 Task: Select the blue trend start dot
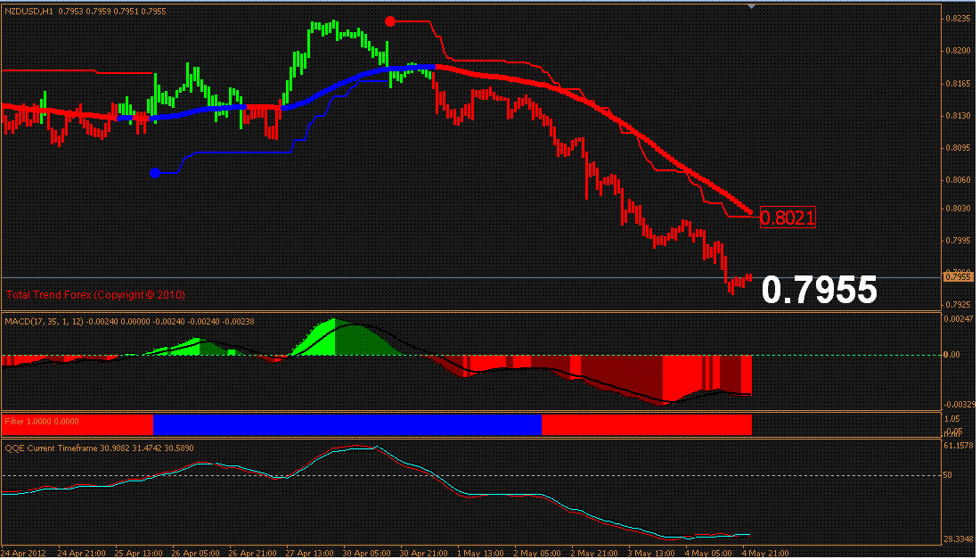pos(155,173)
